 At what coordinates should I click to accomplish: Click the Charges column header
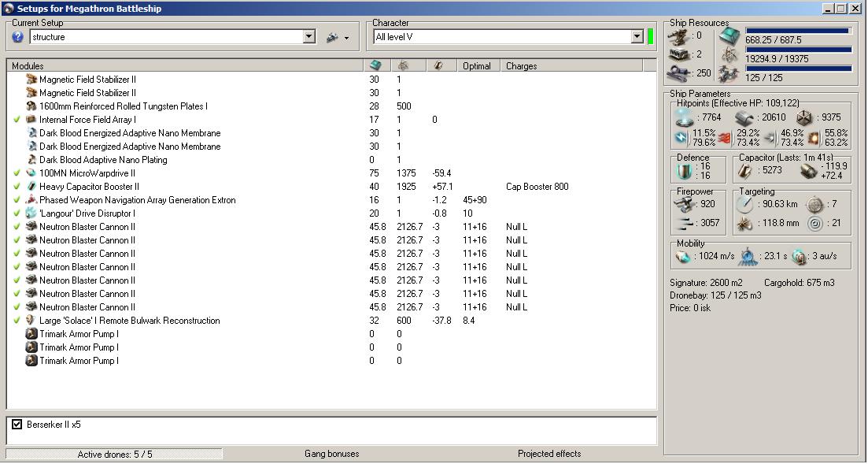point(572,65)
